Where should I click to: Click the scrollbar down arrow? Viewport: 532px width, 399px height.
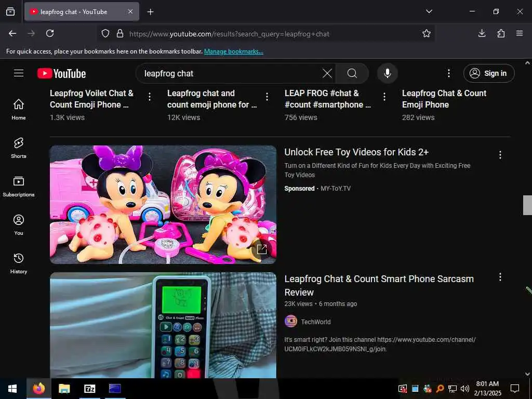tap(527, 374)
